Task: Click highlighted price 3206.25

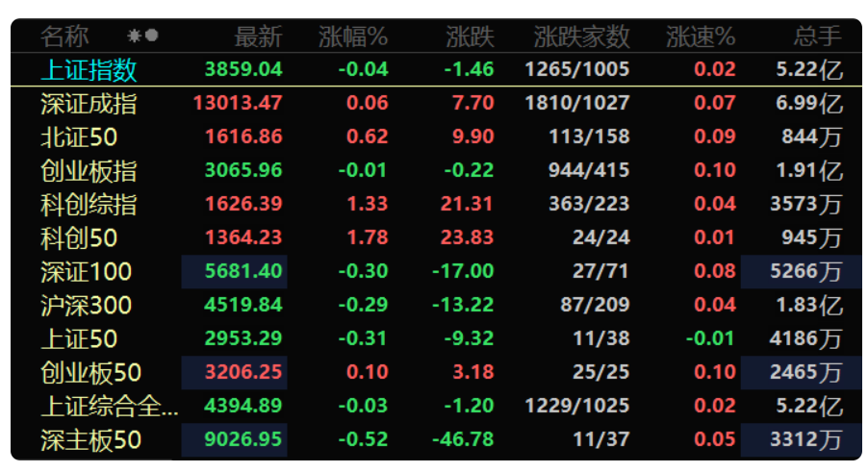Action: [x=234, y=373]
